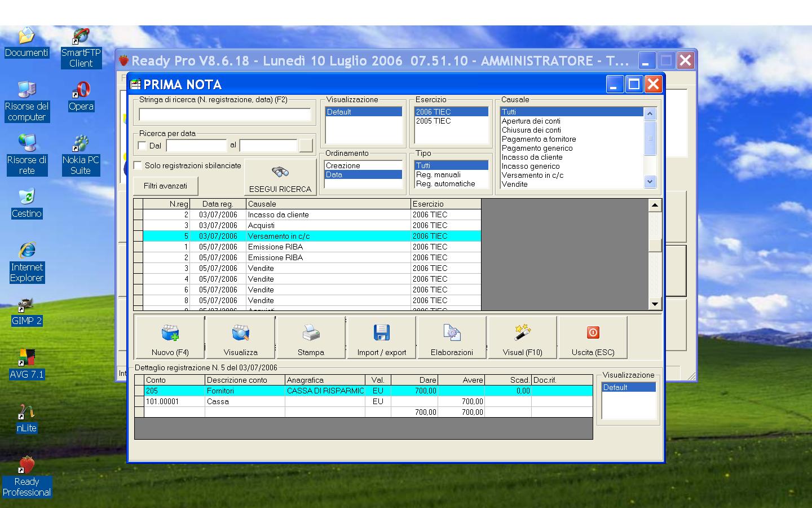Open Import / export function

pyautogui.click(x=382, y=338)
